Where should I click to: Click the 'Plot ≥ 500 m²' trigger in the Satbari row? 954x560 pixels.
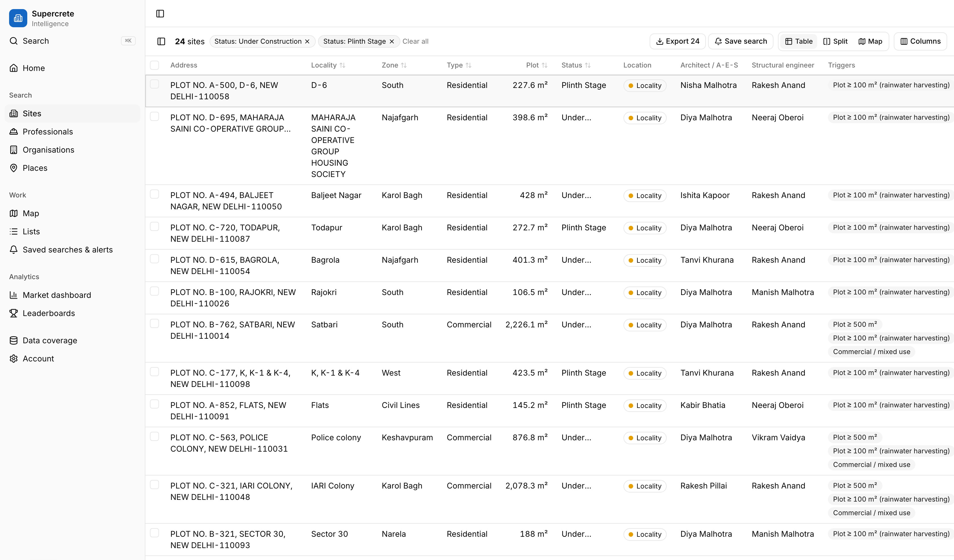tap(855, 325)
